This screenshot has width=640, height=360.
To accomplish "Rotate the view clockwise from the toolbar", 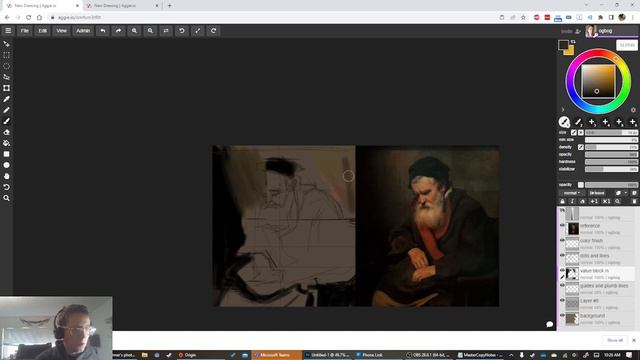I will pos(213,31).
